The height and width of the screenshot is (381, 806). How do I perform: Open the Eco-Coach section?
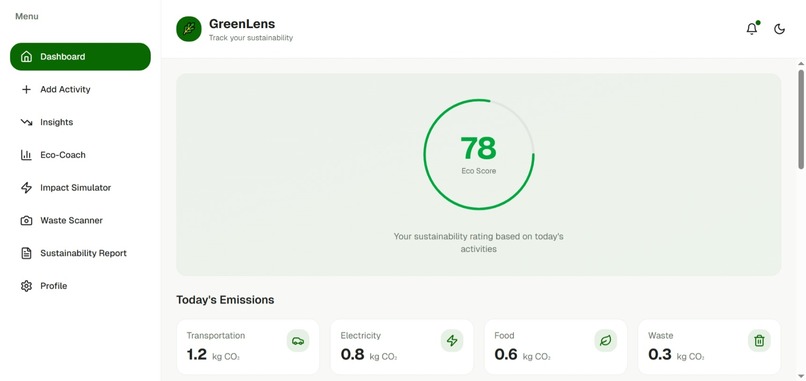click(x=80, y=155)
